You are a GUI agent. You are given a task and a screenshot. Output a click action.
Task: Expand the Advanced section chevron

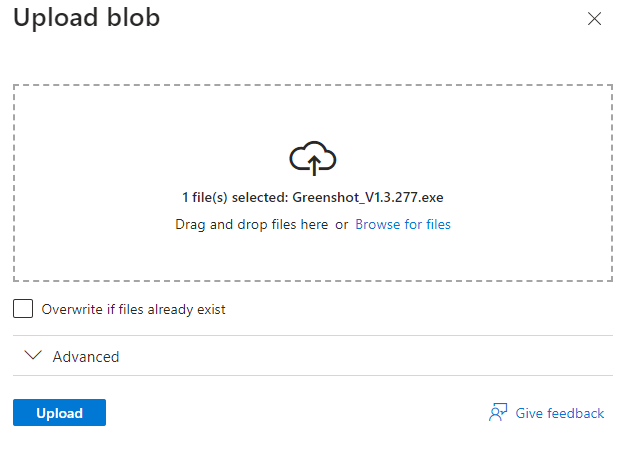[33, 356]
